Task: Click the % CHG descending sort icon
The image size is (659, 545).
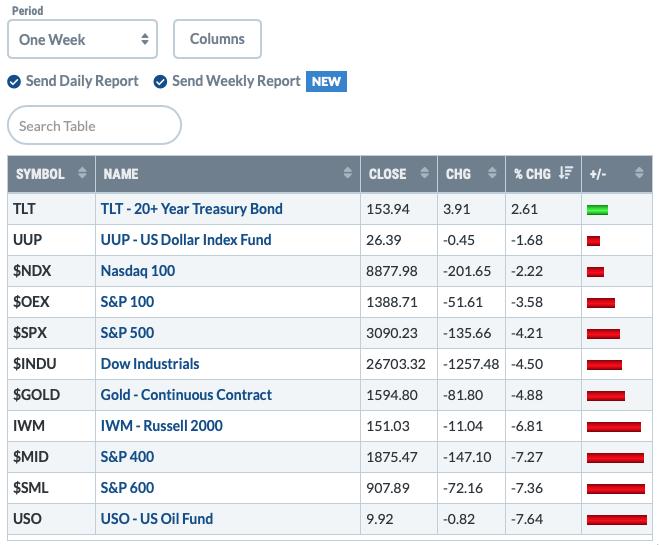Action: pos(566,173)
